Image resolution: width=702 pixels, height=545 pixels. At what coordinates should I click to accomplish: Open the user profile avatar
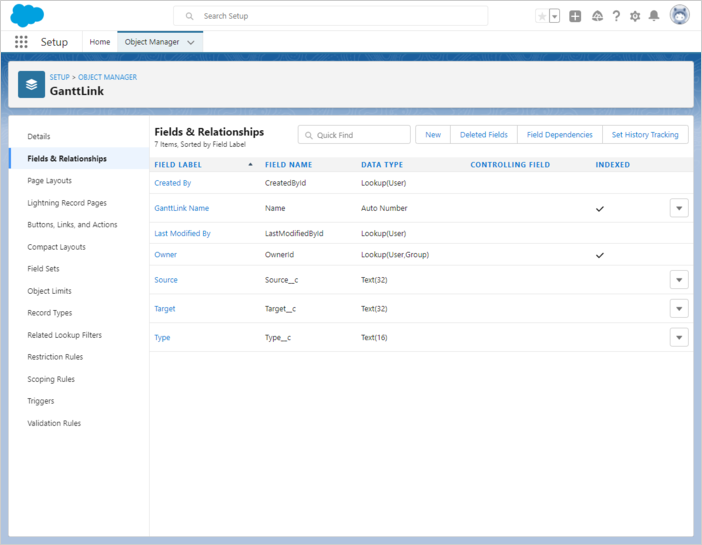pyautogui.click(x=680, y=16)
